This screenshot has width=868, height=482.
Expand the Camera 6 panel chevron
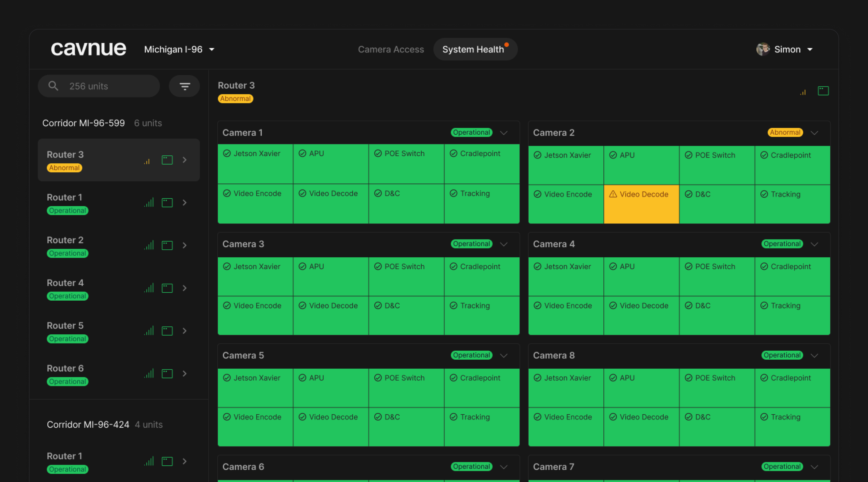[504, 467]
